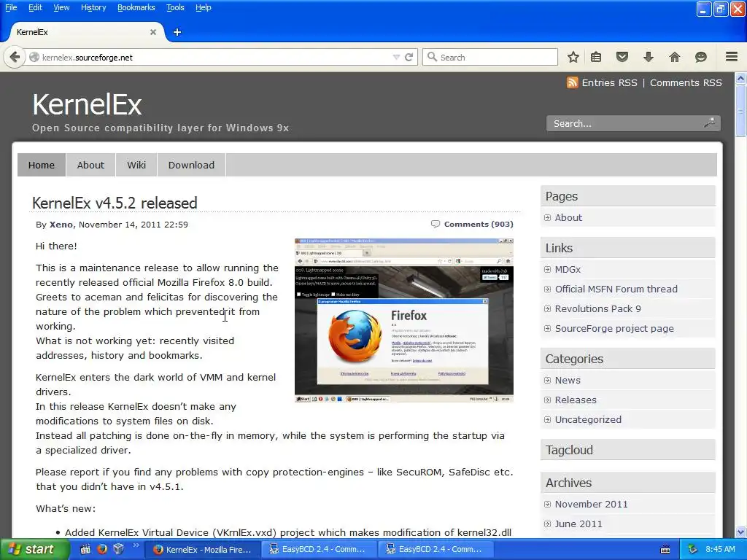Image resolution: width=747 pixels, height=560 pixels.
Task: Go back with the Firefox back arrow
Action: 15,57
